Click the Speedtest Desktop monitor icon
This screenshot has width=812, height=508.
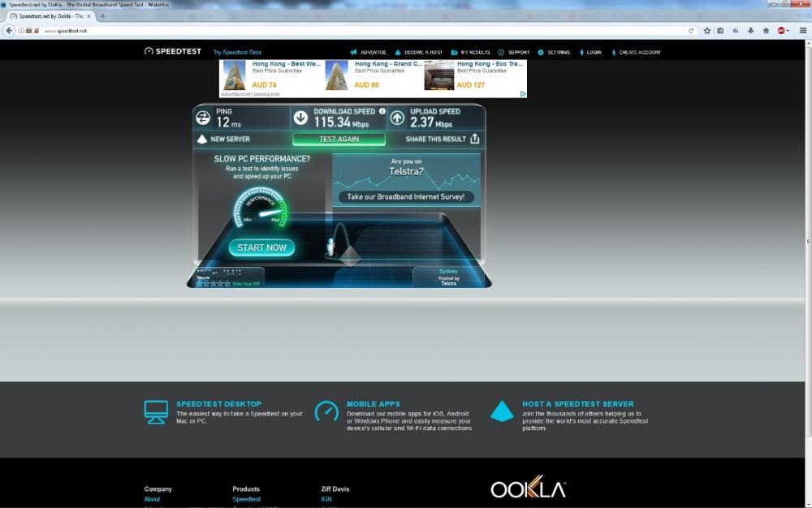[x=156, y=412]
